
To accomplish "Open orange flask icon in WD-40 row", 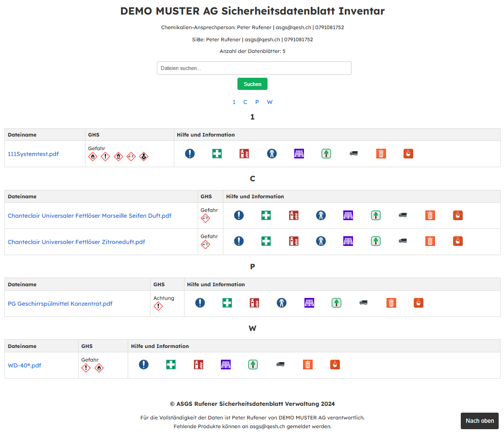I will pos(335,365).
